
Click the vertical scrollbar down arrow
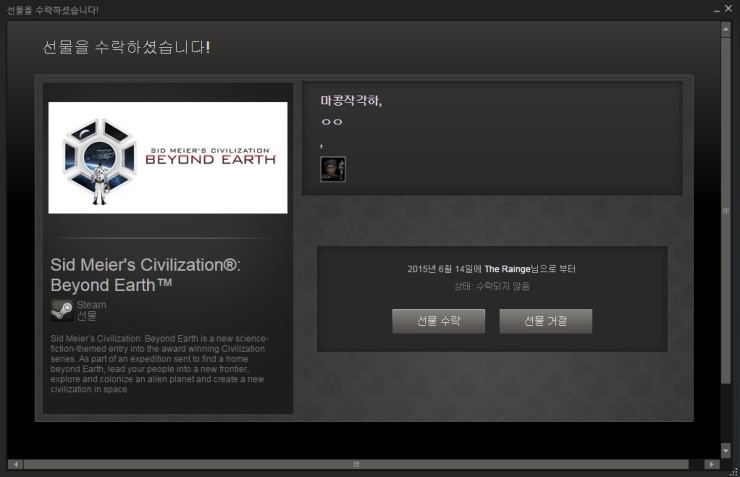pyautogui.click(x=725, y=451)
